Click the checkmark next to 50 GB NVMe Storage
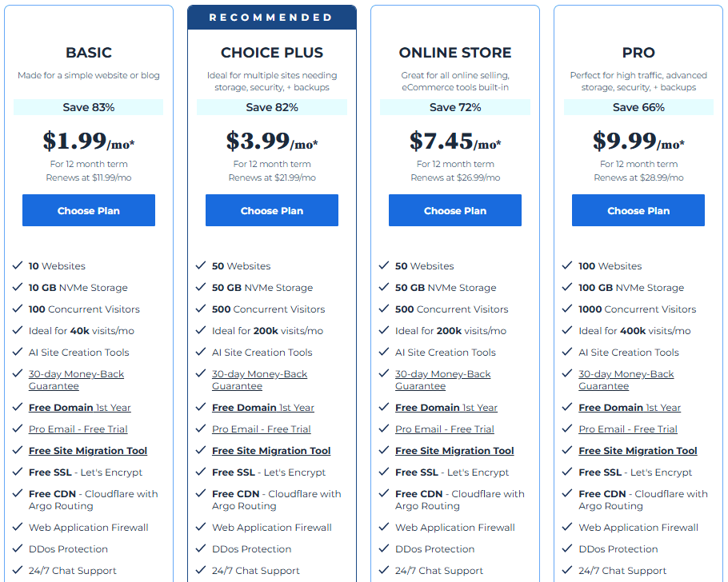The height and width of the screenshot is (582, 728). 199,287
